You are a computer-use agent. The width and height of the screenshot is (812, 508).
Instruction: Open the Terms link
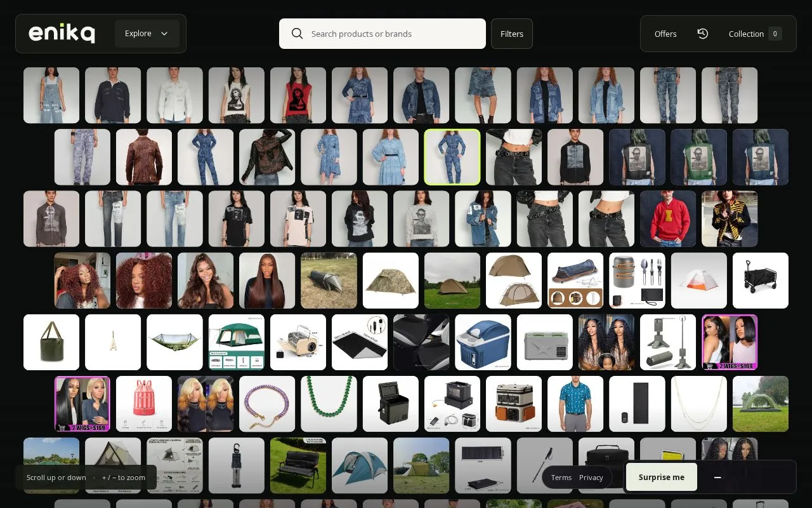561,478
